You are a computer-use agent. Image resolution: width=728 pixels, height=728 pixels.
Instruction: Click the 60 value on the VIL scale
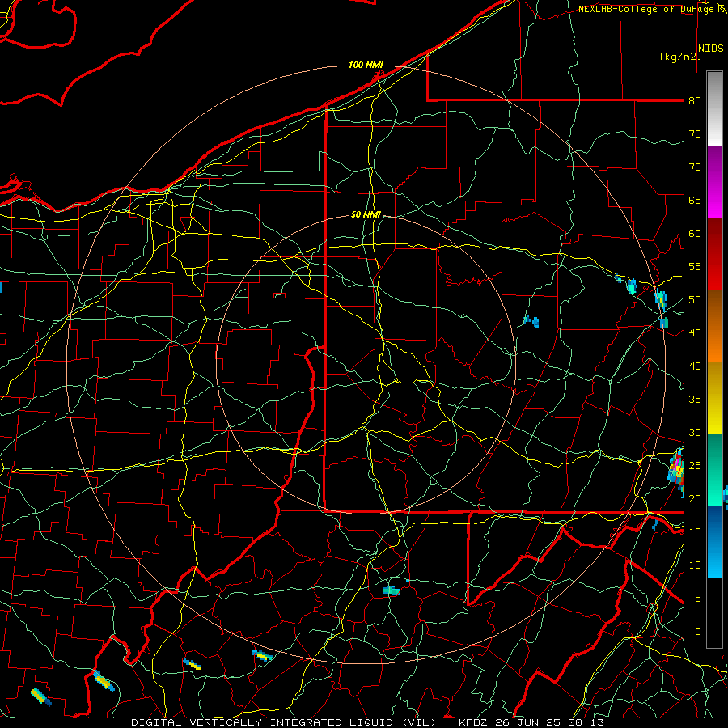coord(695,234)
